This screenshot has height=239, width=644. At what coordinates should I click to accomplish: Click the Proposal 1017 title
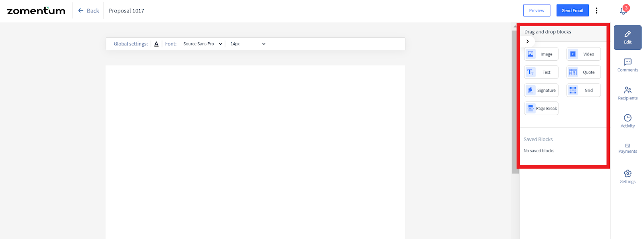(x=126, y=11)
